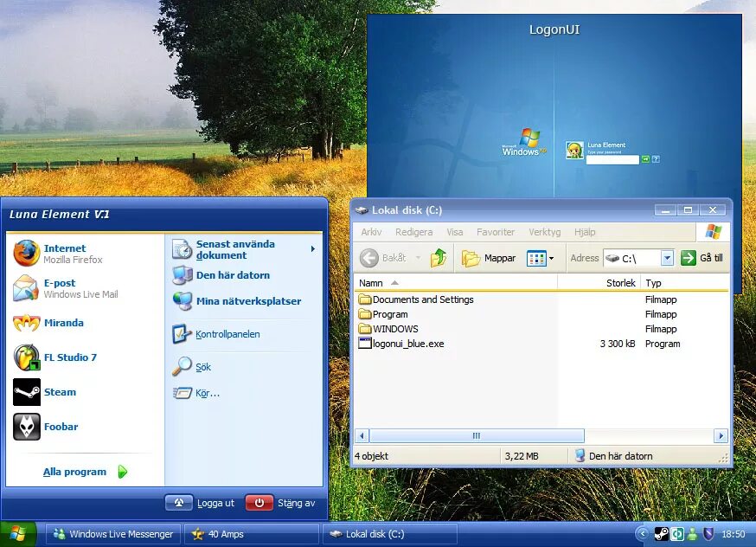
Task: Click Lokal disk (C:) taskbar button
Action: [390, 534]
